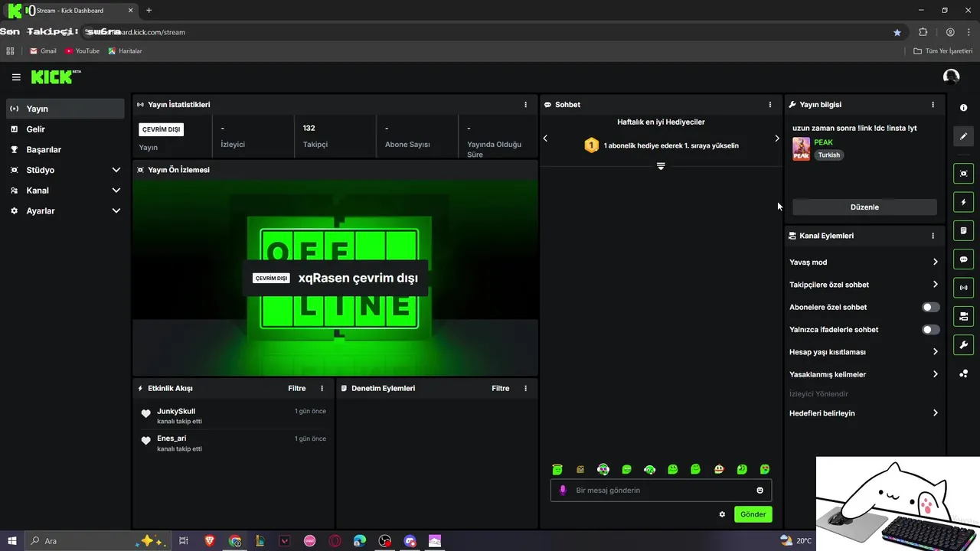Open Kanal Eylemleri three-dot menu
The height and width of the screenshot is (551, 980).
(x=933, y=236)
